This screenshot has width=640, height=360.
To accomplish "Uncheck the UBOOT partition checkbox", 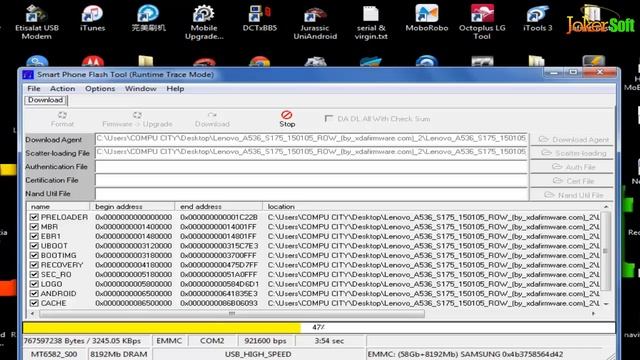I will coord(34,246).
